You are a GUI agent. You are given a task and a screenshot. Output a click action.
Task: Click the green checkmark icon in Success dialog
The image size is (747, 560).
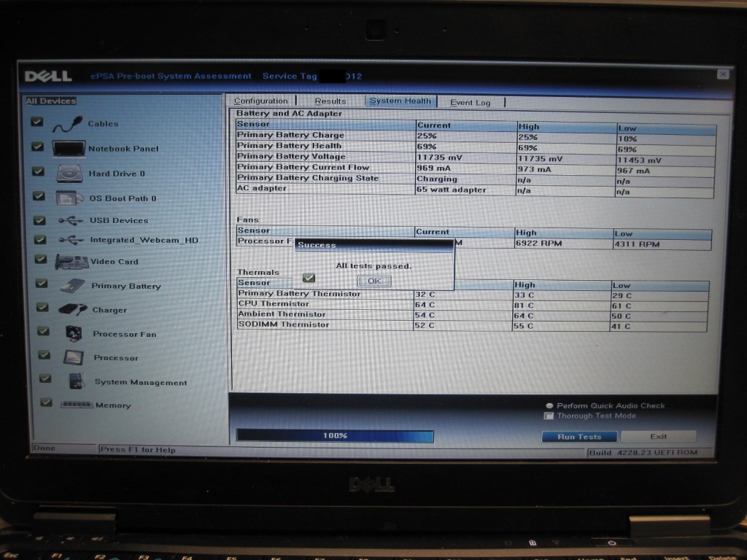pyautogui.click(x=309, y=278)
